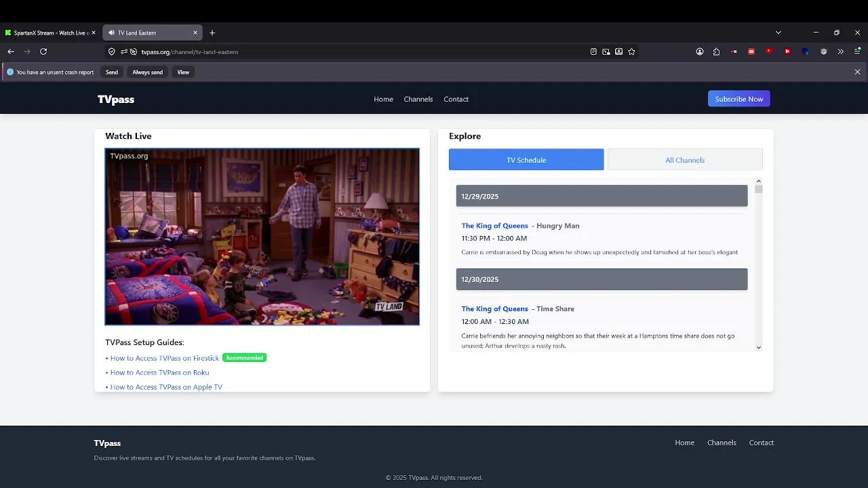This screenshot has width=868, height=488.
Task: Click the schedule scrollbar down arrow
Action: coord(758,347)
